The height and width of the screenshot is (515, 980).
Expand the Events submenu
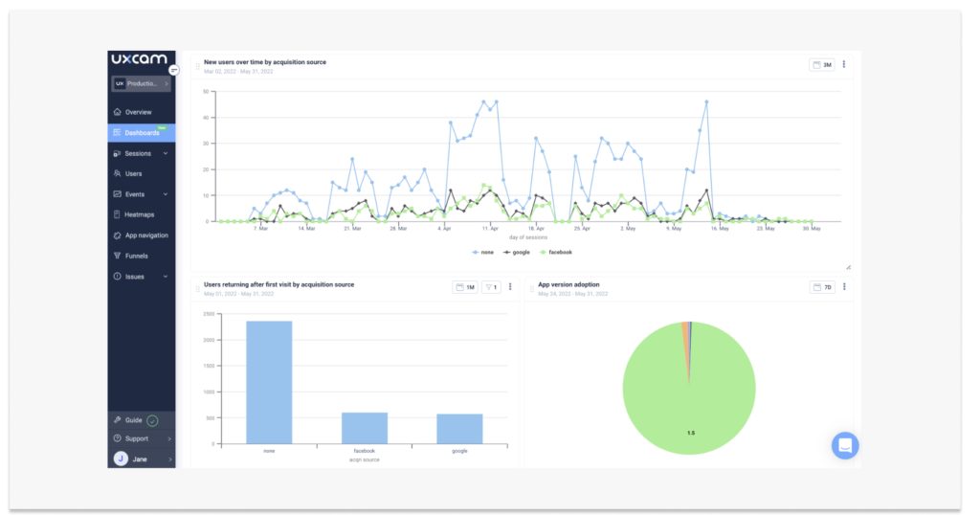tap(165, 194)
